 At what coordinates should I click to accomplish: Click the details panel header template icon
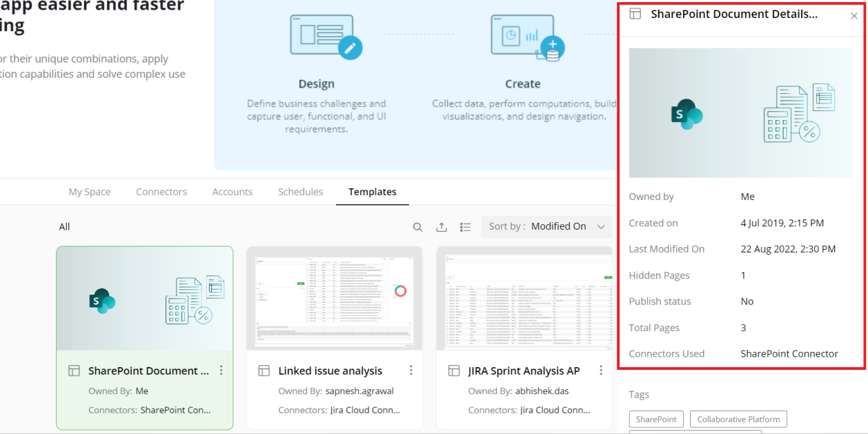point(635,14)
